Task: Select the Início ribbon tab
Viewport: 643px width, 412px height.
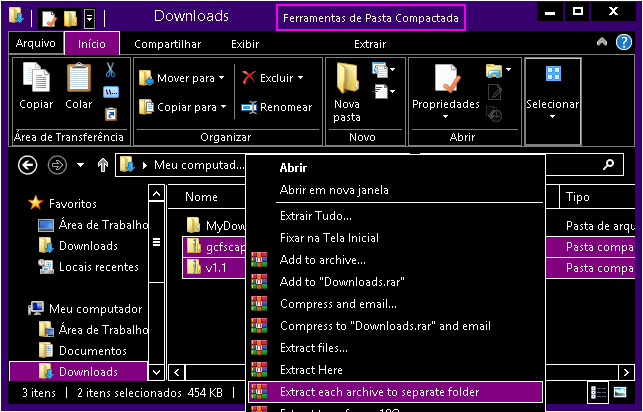Action: (x=92, y=44)
